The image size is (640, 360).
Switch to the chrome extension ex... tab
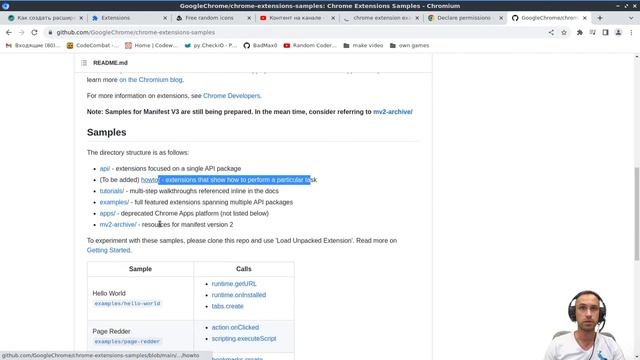(x=381, y=18)
